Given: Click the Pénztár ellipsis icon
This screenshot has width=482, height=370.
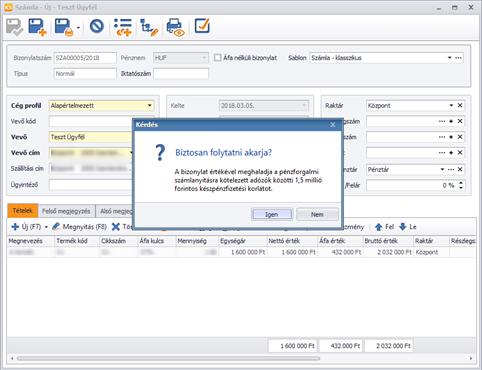Looking at the screenshot, I should pyautogui.click(x=451, y=169).
